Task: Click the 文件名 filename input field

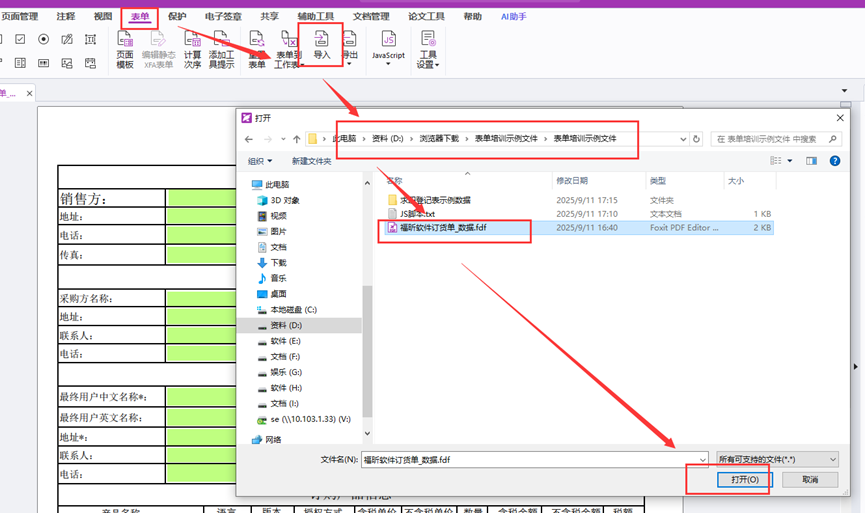Action: [x=533, y=459]
